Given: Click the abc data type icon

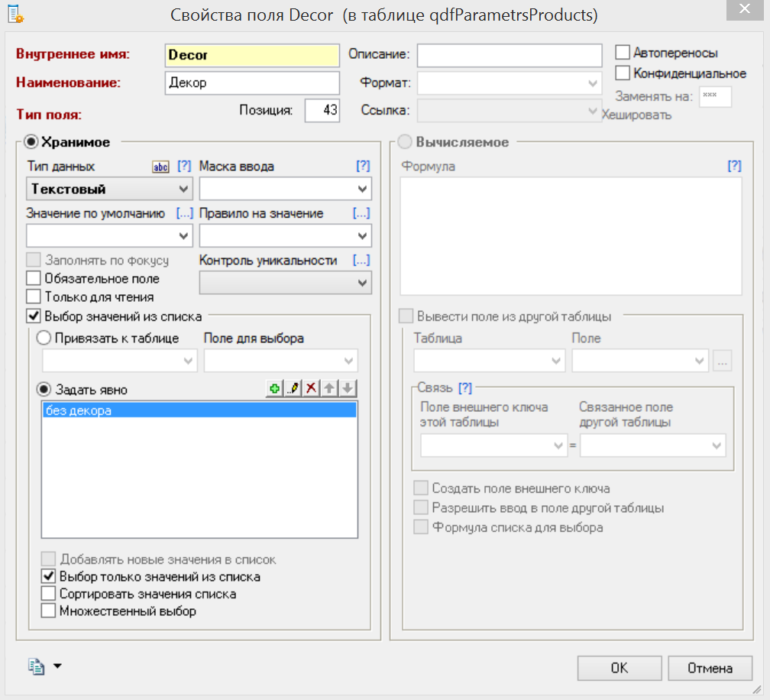Looking at the screenshot, I should coord(160,167).
